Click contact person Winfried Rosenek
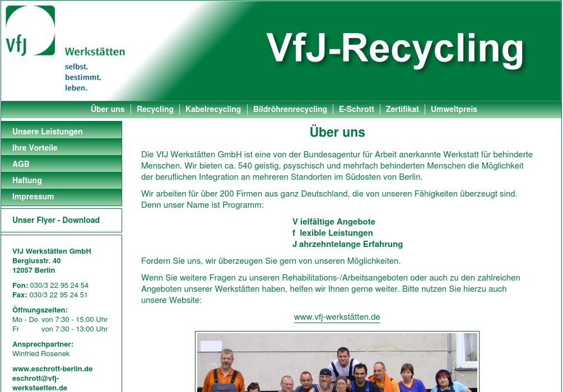The image size is (563, 392). tap(41, 353)
